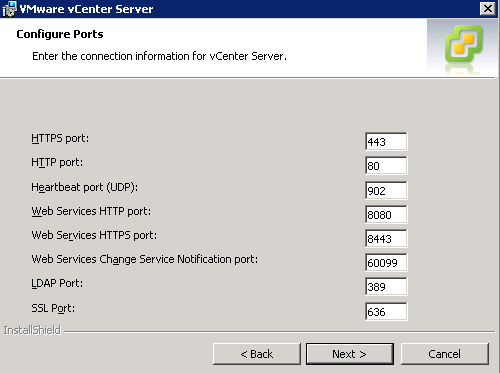The width and height of the screenshot is (500, 373).
Task: Focus the Heartbeat port (UDP) field
Action: 386,191
